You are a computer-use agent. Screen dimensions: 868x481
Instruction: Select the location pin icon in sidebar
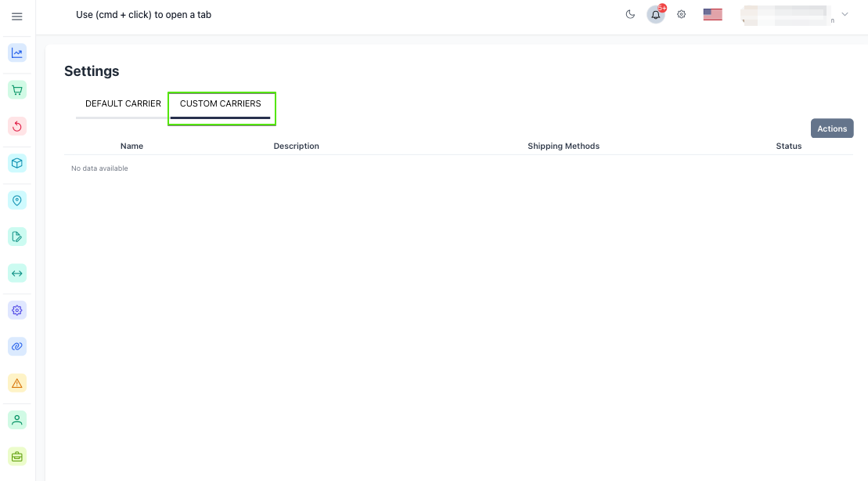[x=17, y=200]
